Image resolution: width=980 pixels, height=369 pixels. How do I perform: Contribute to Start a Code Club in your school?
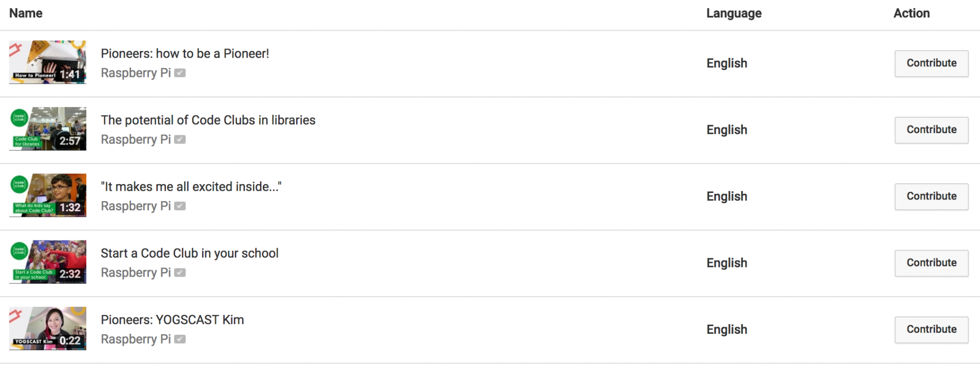pyautogui.click(x=931, y=263)
